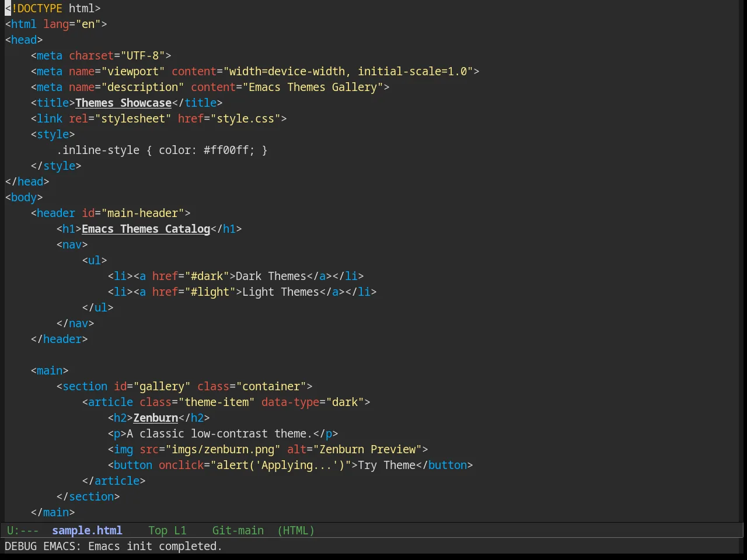Viewport: 747px width, 560px height.
Task: Click the "imgs/zenburn.png" src value
Action: (x=223, y=449)
